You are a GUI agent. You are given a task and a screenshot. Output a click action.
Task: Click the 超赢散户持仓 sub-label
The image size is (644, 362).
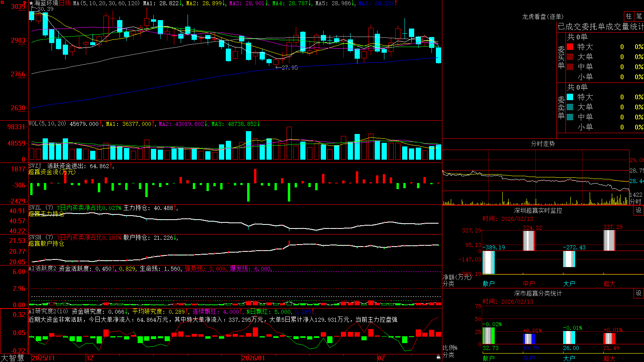coord(46,243)
